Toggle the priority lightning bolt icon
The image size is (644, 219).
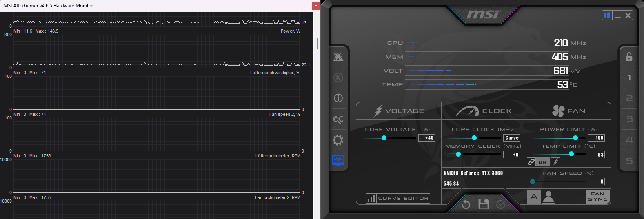555,162
